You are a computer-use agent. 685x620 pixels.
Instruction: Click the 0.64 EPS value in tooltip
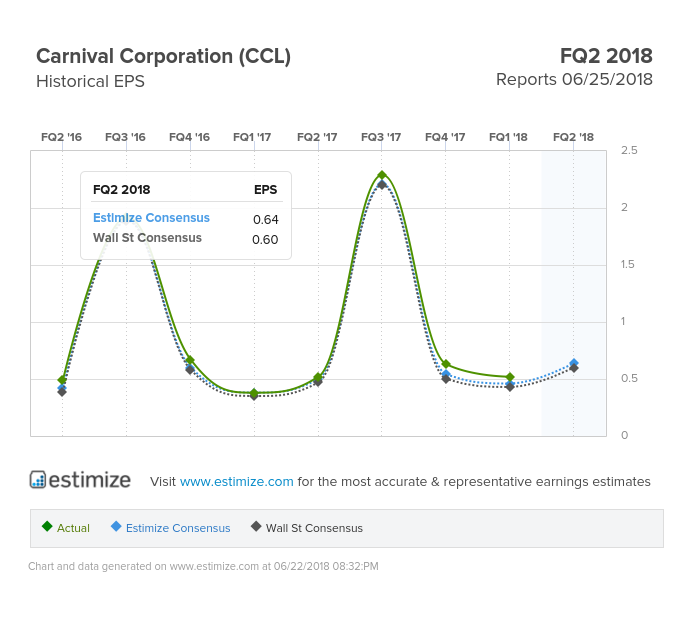(266, 219)
